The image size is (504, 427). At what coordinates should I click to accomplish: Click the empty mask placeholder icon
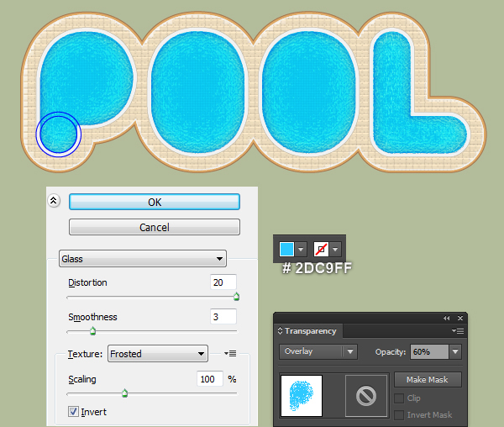[x=366, y=396]
